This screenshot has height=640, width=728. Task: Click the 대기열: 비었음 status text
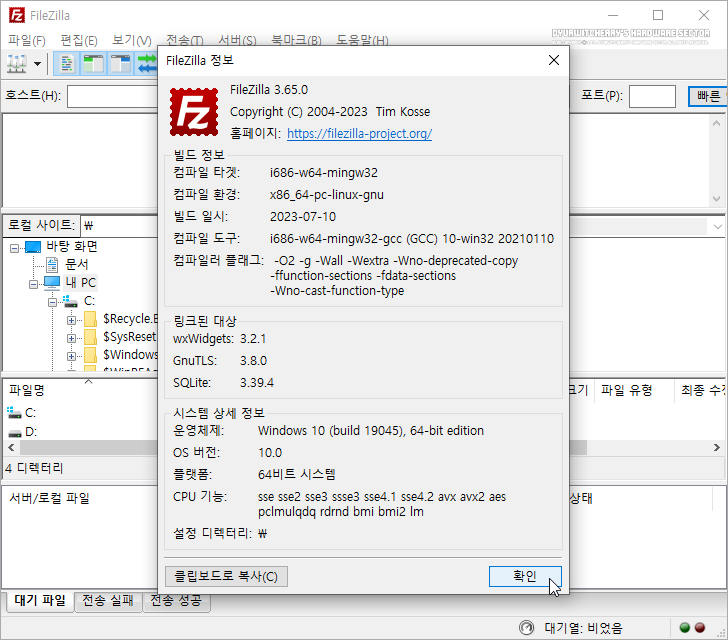tap(583, 628)
